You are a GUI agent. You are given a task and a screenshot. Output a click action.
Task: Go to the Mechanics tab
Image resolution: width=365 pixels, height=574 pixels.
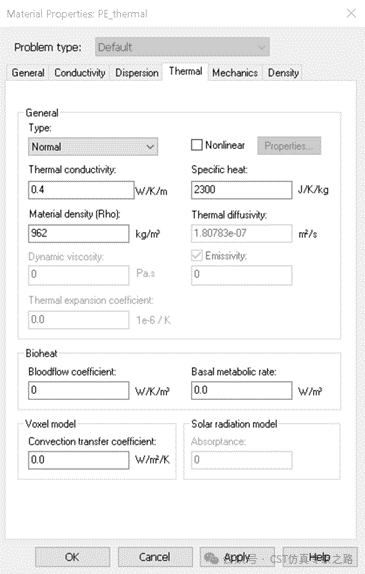[235, 72]
